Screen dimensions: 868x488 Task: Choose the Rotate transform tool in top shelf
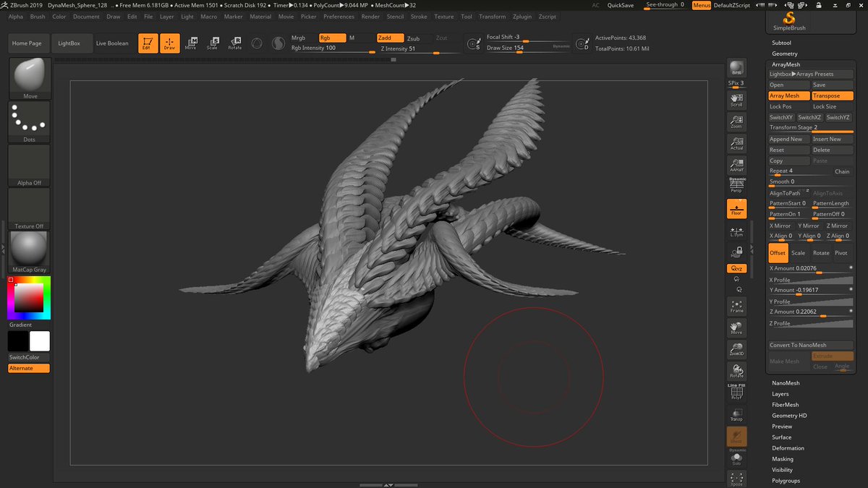(235, 43)
